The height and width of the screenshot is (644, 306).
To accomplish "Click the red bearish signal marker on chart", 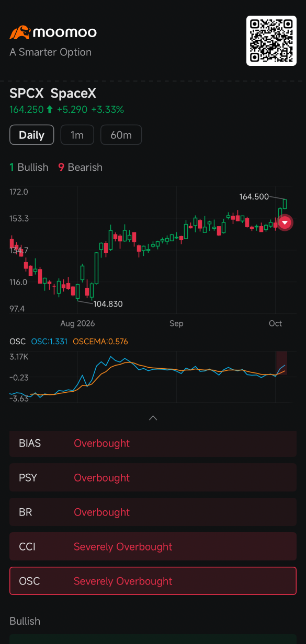I will (285, 223).
